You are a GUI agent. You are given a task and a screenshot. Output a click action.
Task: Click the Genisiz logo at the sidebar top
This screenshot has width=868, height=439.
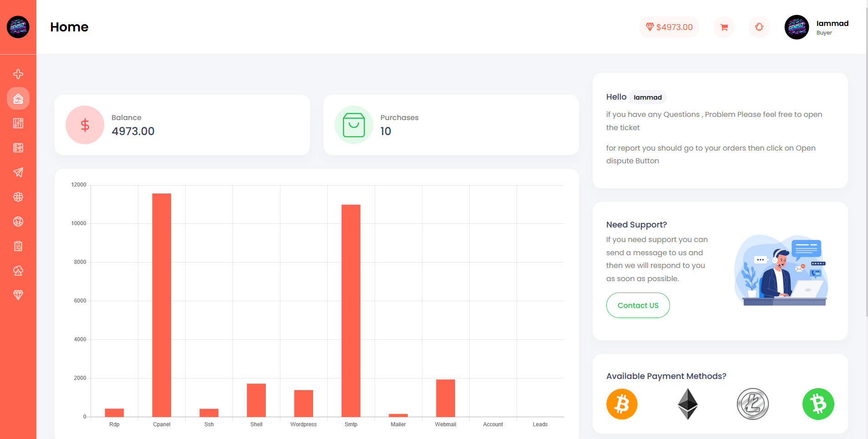[x=18, y=27]
